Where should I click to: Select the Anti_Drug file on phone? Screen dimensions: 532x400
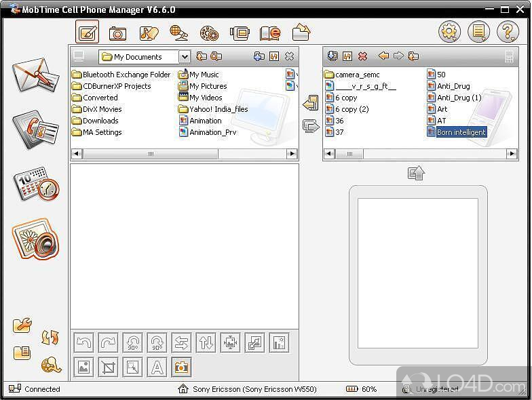(453, 86)
